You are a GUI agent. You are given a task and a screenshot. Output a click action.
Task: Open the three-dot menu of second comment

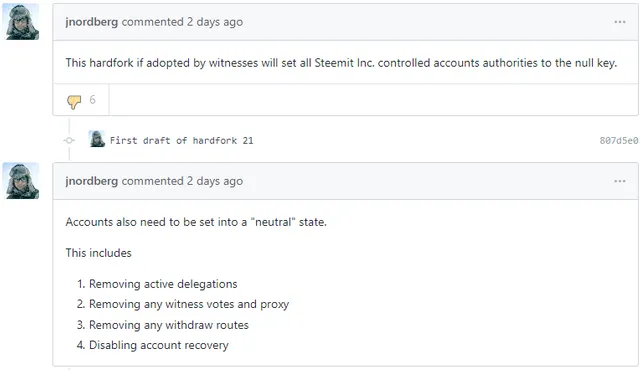(x=620, y=181)
